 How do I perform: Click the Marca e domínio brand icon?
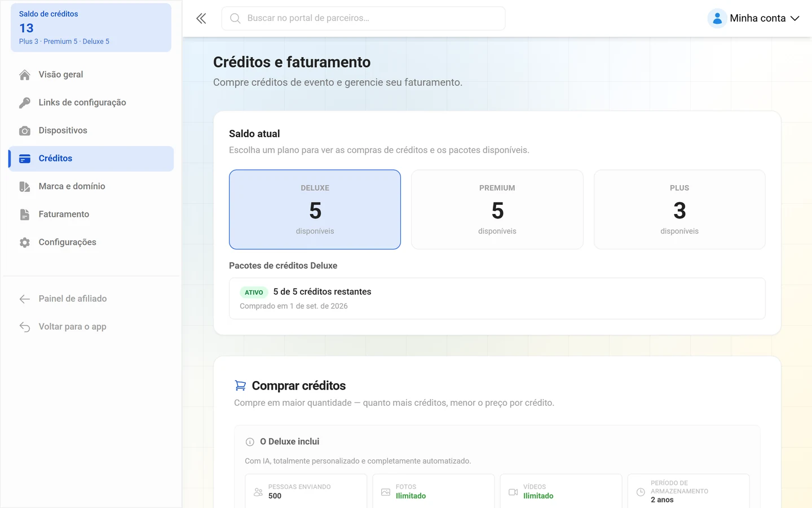[25, 186]
